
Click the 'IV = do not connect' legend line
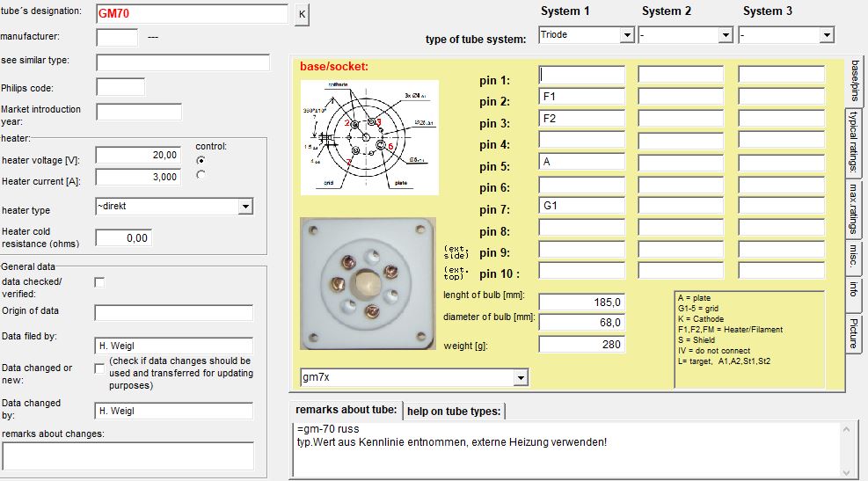pos(713,350)
